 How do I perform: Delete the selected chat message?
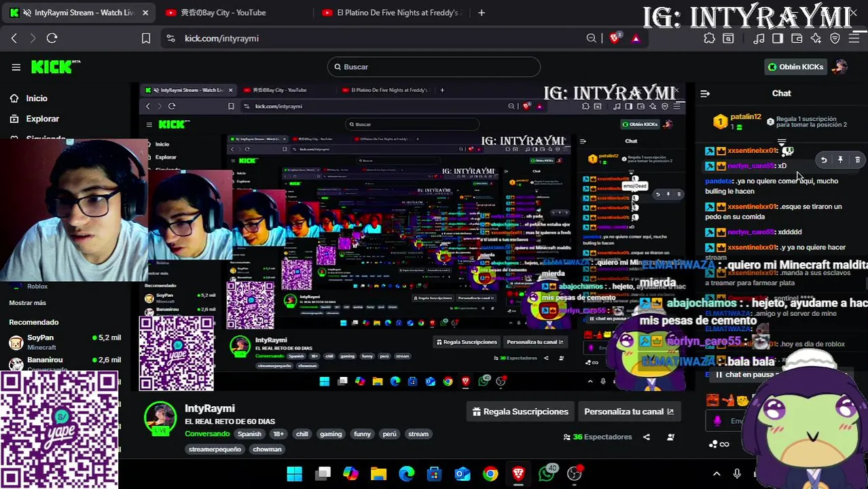(x=857, y=160)
